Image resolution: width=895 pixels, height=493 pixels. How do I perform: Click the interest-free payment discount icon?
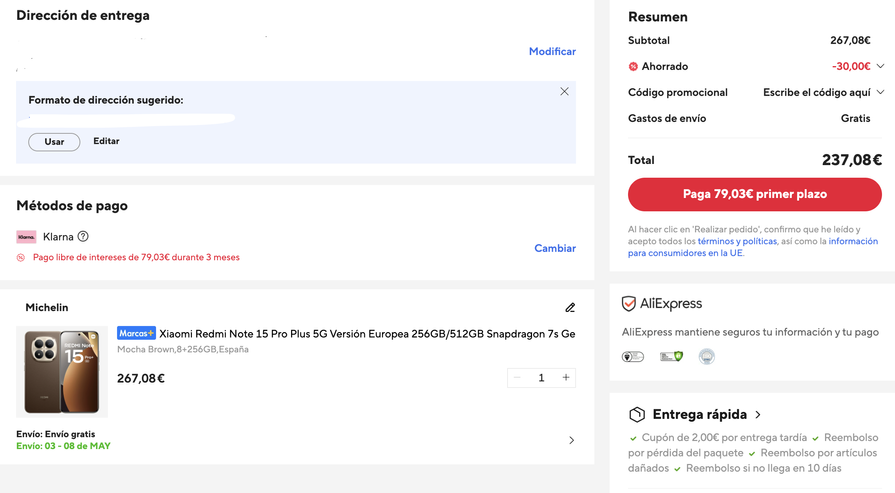[21, 257]
